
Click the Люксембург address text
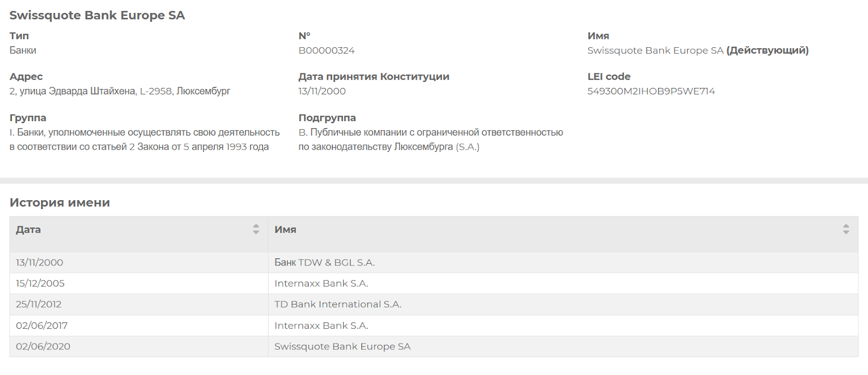pyautogui.click(x=203, y=91)
